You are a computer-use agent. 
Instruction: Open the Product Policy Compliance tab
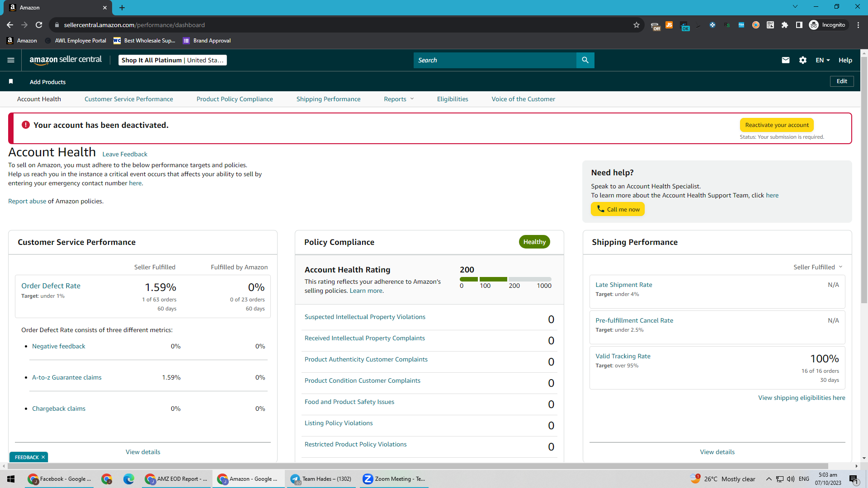pos(235,99)
